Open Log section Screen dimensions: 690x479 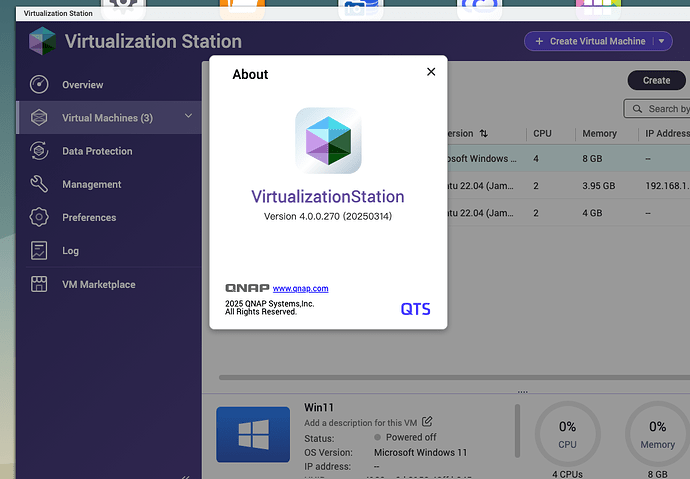(109, 251)
